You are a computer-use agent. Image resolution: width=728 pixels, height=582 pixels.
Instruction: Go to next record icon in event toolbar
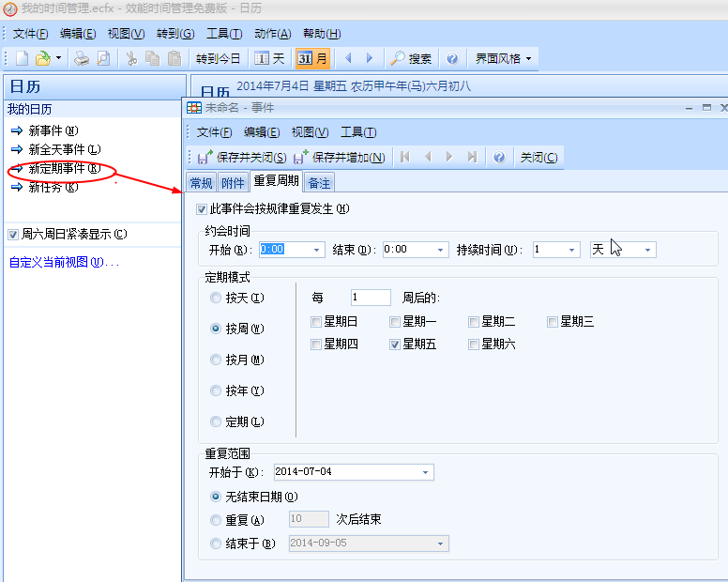click(449, 158)
